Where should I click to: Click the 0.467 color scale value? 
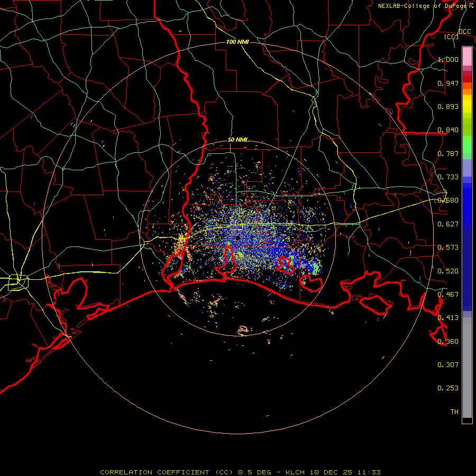(448, 295)
